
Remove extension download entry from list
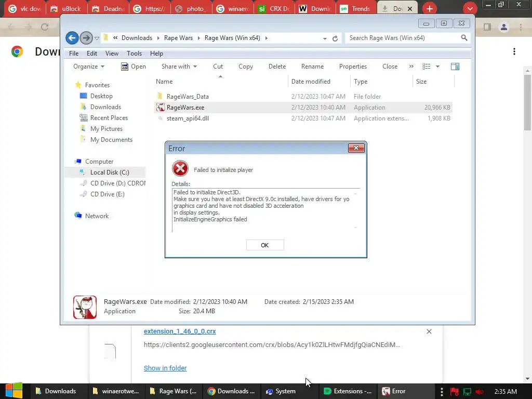tap(429, 331)
